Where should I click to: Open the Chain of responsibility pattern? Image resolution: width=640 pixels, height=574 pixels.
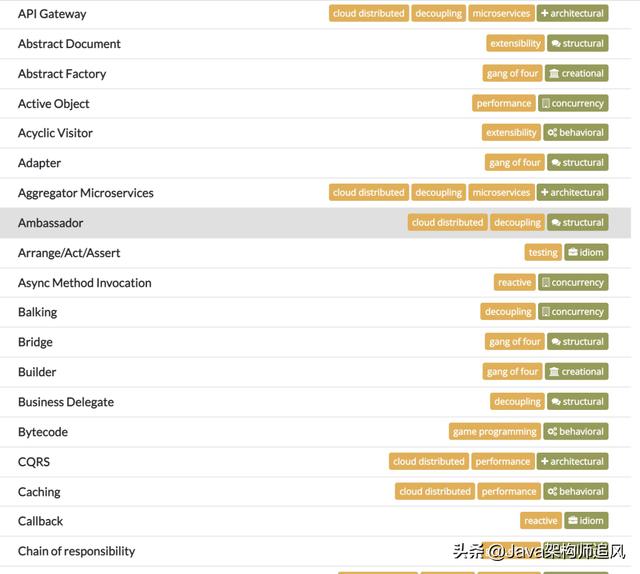click(76, 551)
